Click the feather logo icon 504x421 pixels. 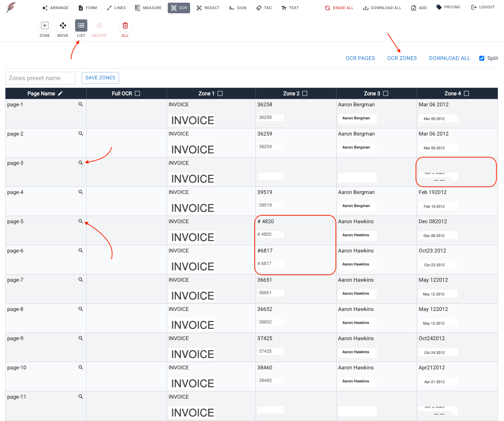(x=11, y=8)
